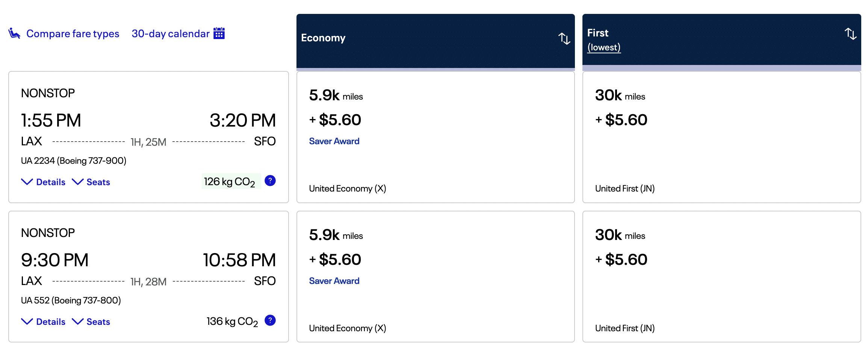Open the 30-day calendar link
Image resolution: width=868 pixels, height=347 pixels.
(170, 34)
